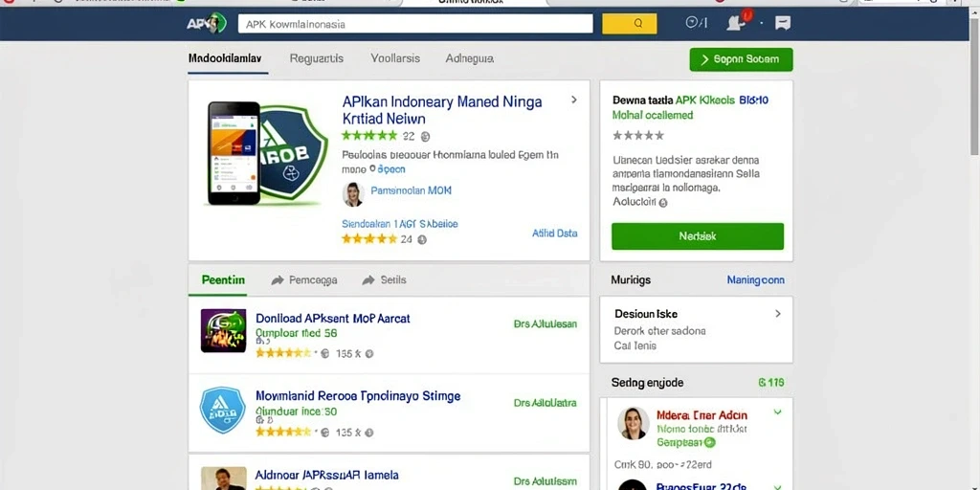Screen dimensions: 980x490
Task: Click the green Sopnn Sobem button
Action: coord(742,59)
